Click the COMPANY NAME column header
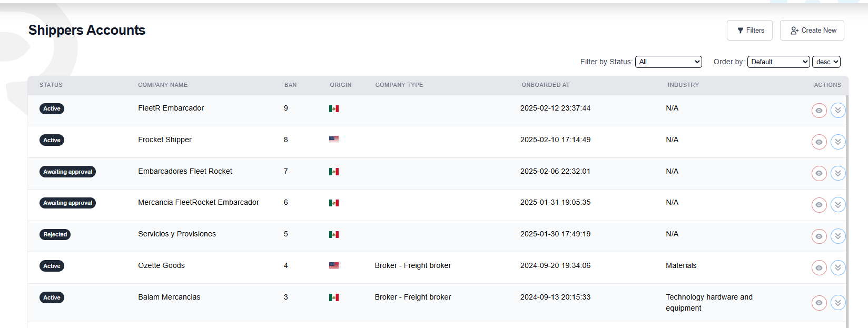868x328 pixels. click(163, 85)
